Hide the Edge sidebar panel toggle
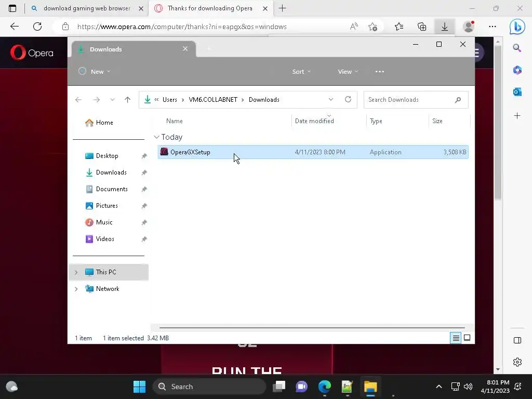The width and height of the screenshot is (532, 399). click(517, 340)
